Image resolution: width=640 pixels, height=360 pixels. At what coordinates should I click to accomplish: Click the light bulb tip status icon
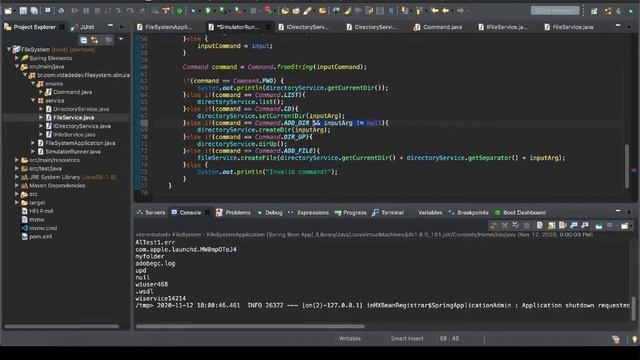[634, 339]
